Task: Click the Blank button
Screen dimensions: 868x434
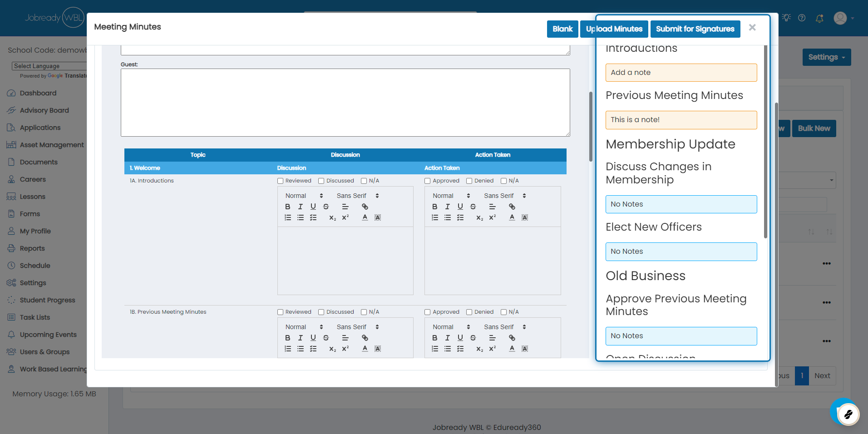Action: [562, 29]
